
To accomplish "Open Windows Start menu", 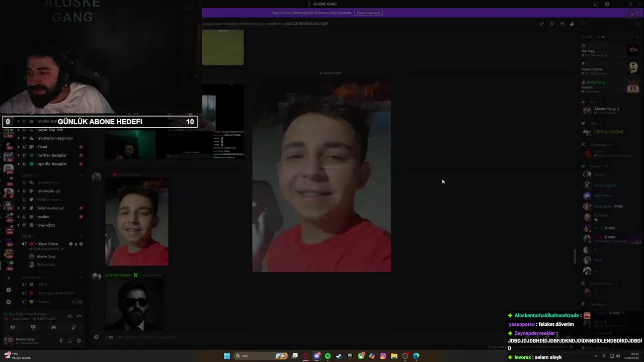I will click(x=227, y=356).
